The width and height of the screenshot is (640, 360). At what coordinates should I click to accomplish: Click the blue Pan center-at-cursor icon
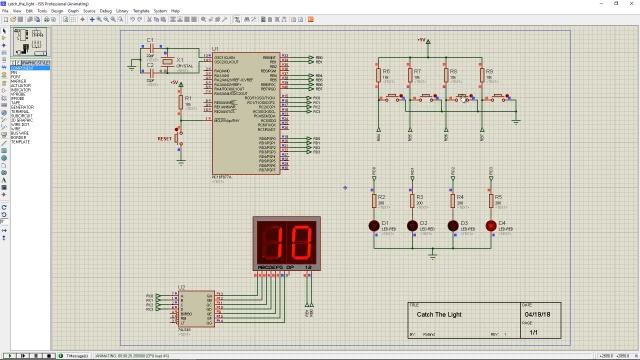point(92,20)
